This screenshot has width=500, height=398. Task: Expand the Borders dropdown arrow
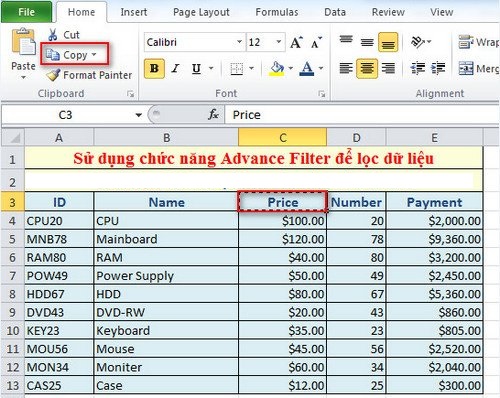252,69
